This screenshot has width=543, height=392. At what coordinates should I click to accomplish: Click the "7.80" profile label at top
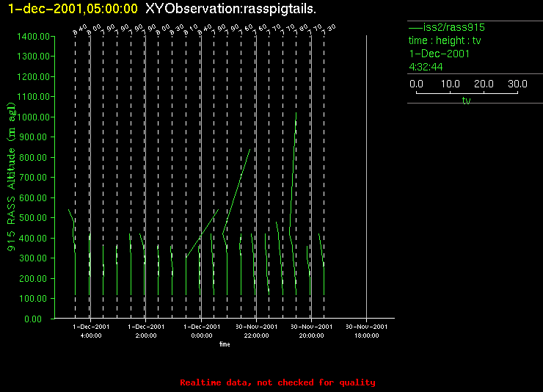[302, 29]
